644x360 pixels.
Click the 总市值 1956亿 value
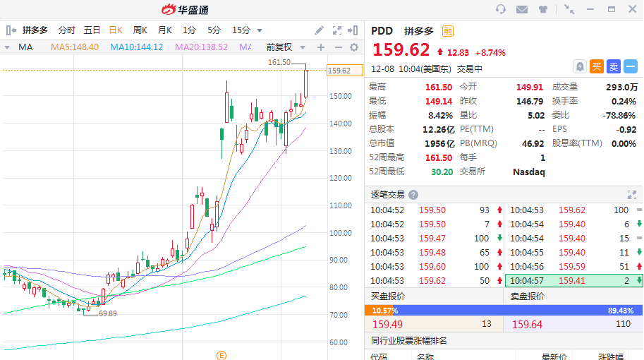coord(439,144)
